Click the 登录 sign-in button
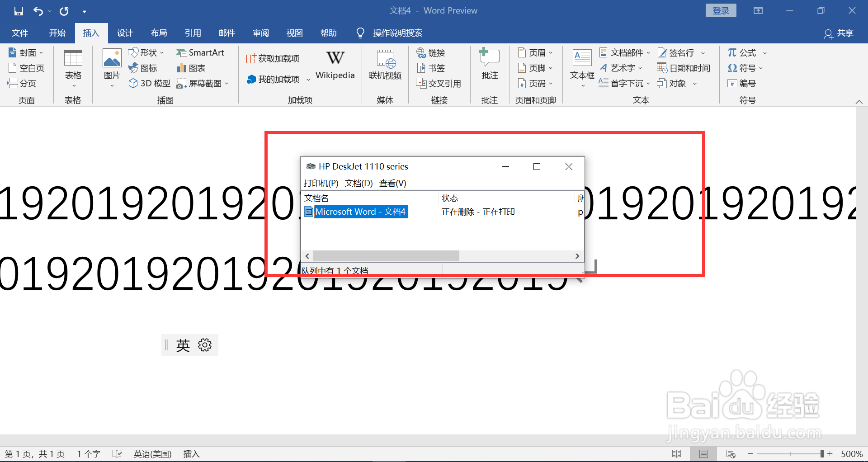Viewport: 868px width, 462px height. point(721,10)
